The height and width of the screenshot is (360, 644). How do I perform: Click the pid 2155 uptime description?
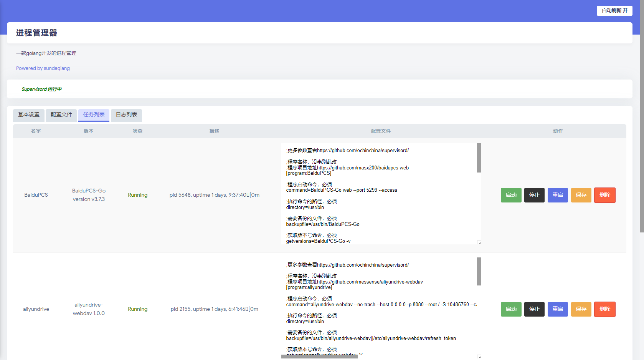(x=215, y=309)
